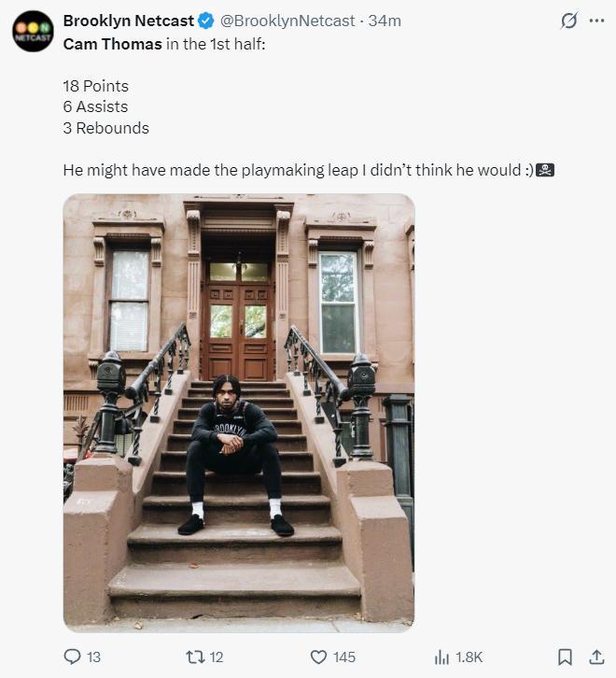Like the post with the heart icon
616x678 pixels.
click(317, 657)
